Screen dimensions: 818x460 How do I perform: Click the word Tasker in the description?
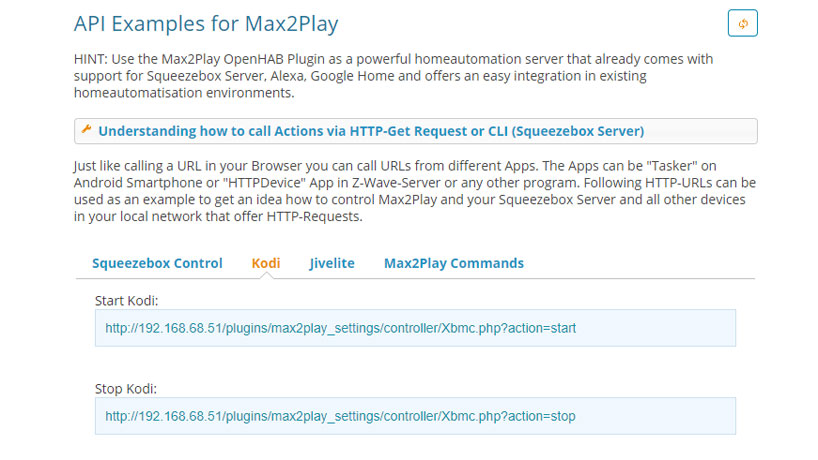pyautogui.click(x=671, y=166)
